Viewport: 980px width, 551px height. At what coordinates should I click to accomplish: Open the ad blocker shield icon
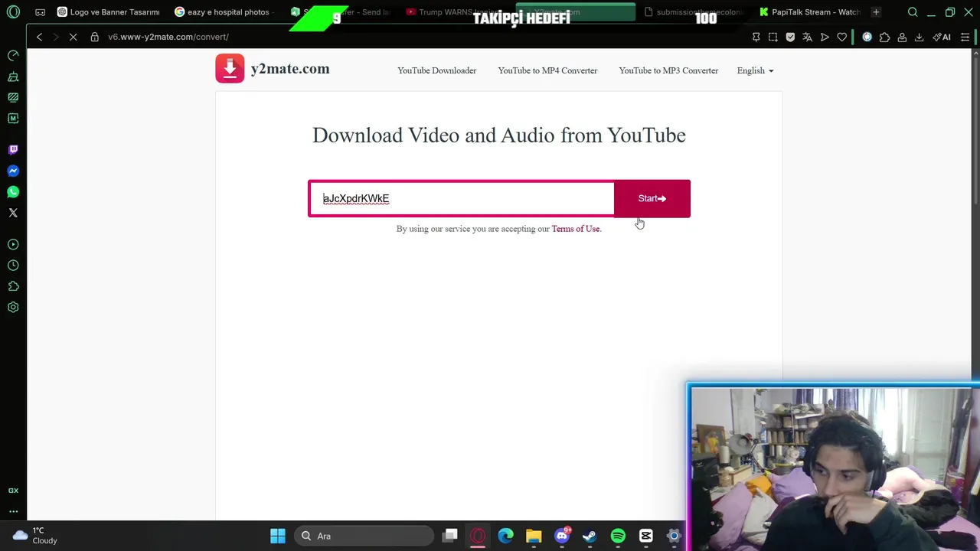[790, 37]
